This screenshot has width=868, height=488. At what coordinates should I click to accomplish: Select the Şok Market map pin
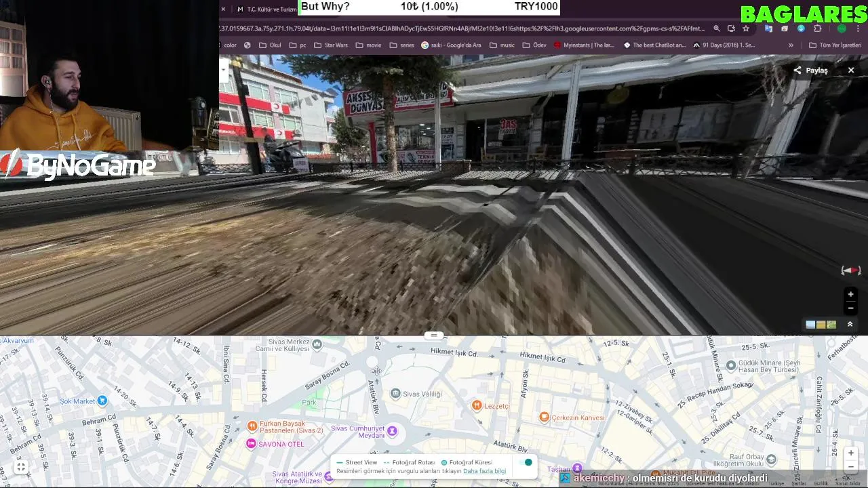(102, 401)
